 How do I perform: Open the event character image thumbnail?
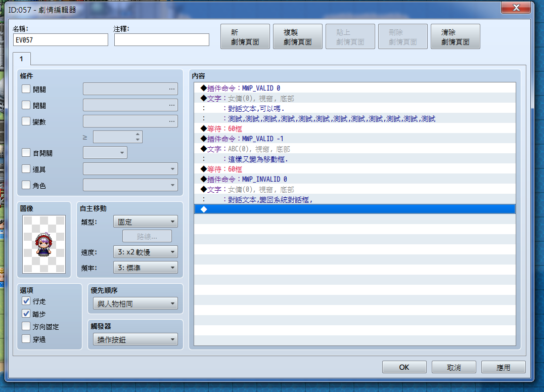(x=44, y=244)
